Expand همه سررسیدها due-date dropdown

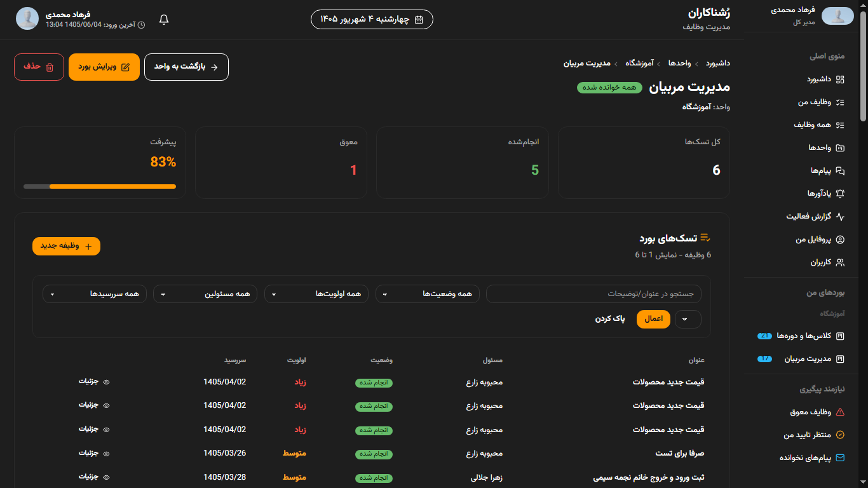(95, 294)
